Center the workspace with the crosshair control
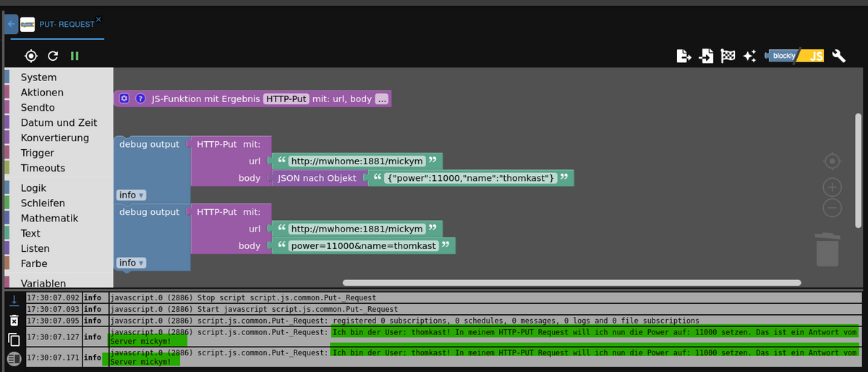Image resolution: width=868 pixels, height=372 pixels. [x=833, y=161]
